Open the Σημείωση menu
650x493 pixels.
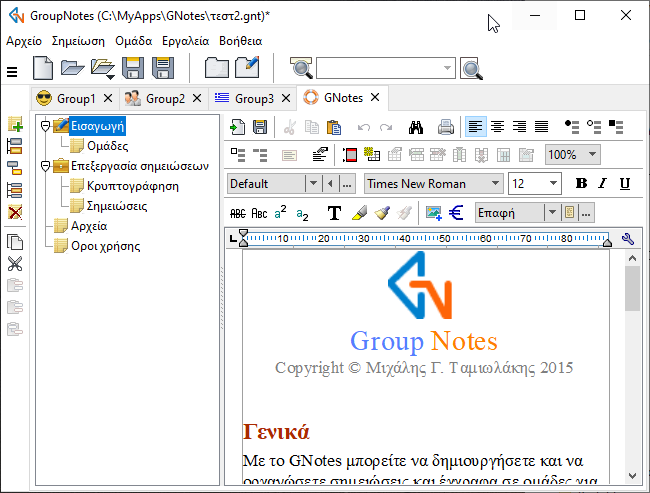(x=78, y=41)
